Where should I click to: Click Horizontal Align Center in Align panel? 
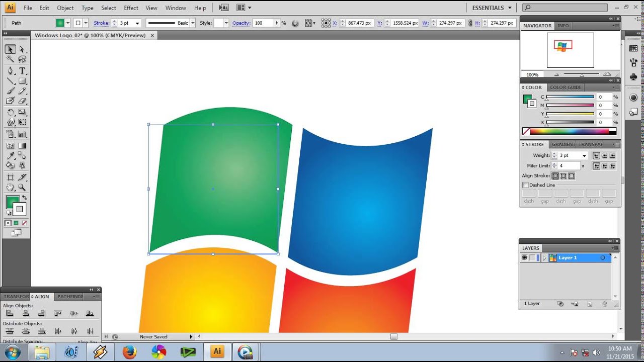(x=26, y=313)
